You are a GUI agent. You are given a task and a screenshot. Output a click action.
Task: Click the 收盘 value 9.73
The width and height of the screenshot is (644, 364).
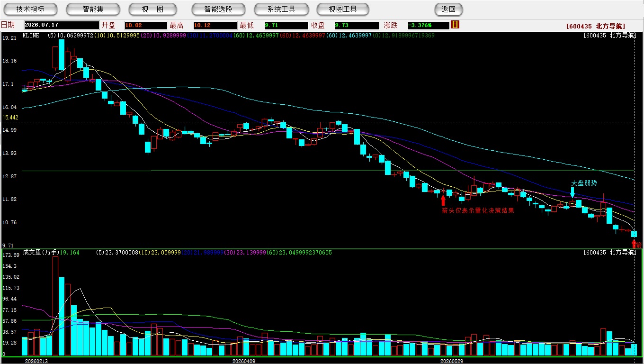(357, 25)
